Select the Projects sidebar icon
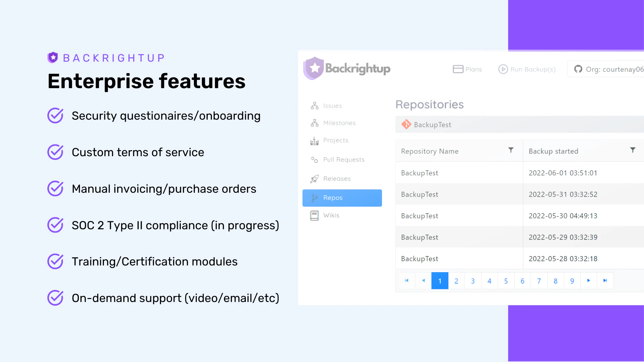The width and height of the screenshot is (644, 362). point(314,140)
